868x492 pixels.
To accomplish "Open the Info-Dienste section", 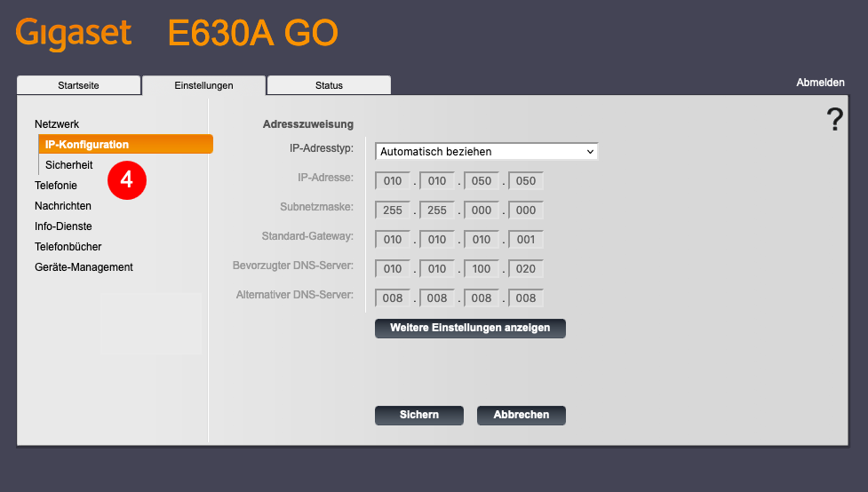I will pos(63,226).
